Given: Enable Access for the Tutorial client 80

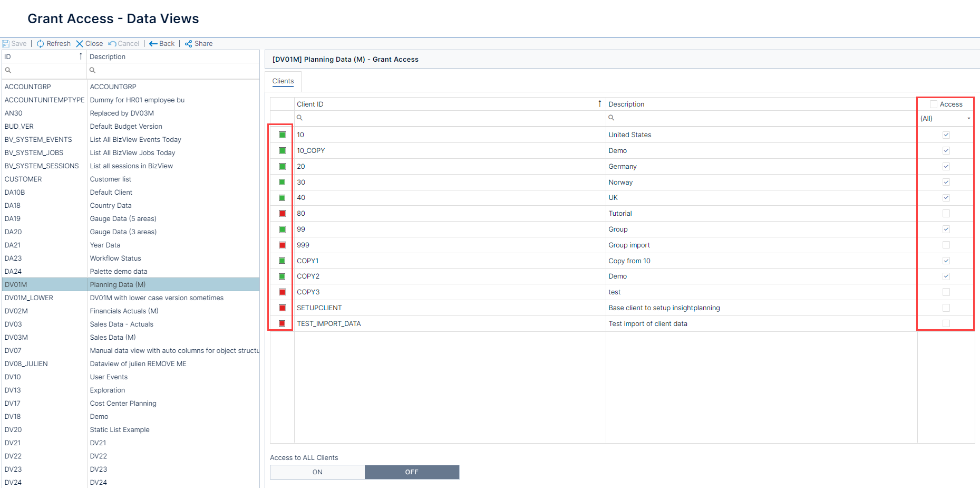Looking at the screenshot, I should coord(946,213).
